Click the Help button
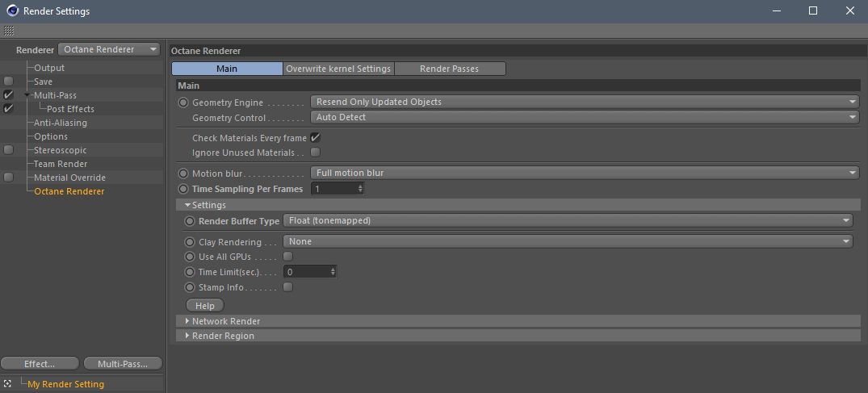The height and width of the screenshot is (393, 868). [x=205, y=306]
